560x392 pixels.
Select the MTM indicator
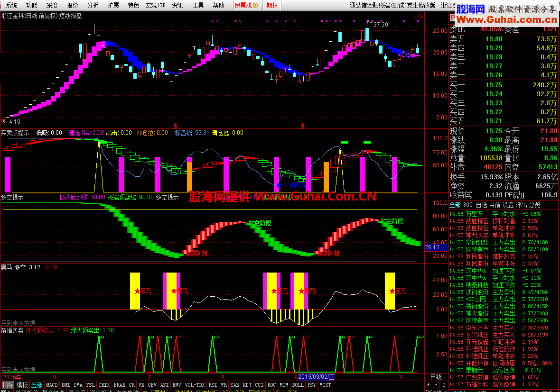pyautogui.click(x=284, y=385)
